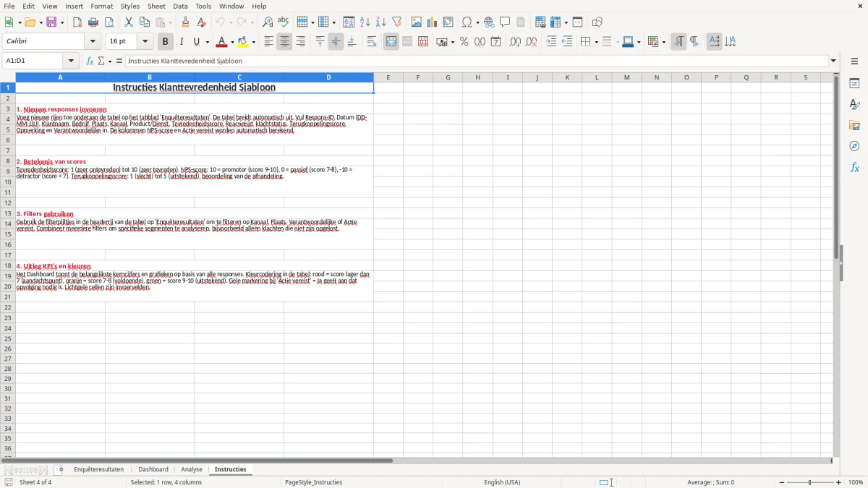
Task: Toggle Align Left
Action: click(268, 42)
